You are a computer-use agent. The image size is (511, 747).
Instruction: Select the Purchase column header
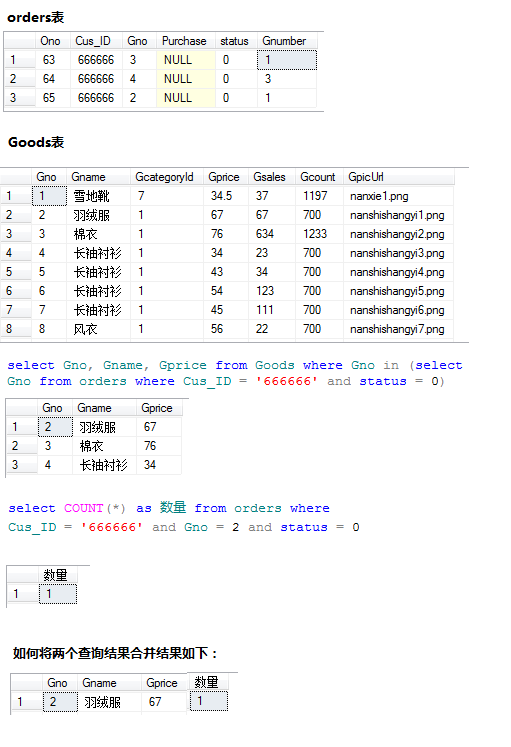click(185, 41)
